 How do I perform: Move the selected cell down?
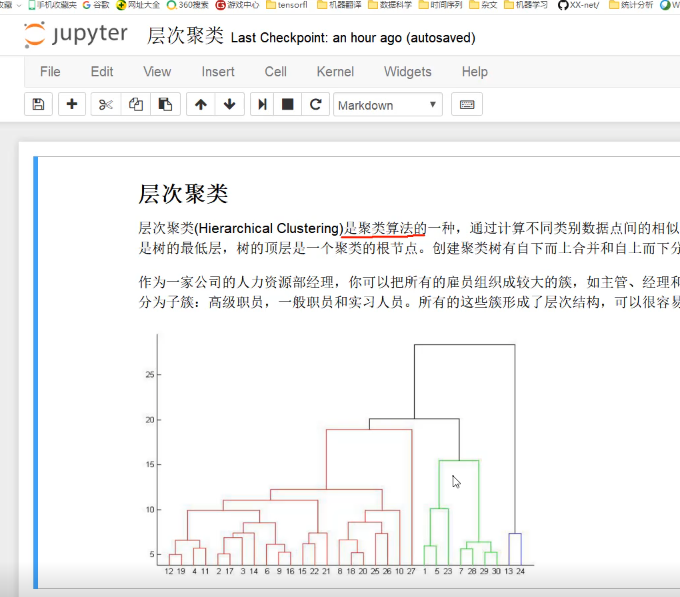[229, 105]
